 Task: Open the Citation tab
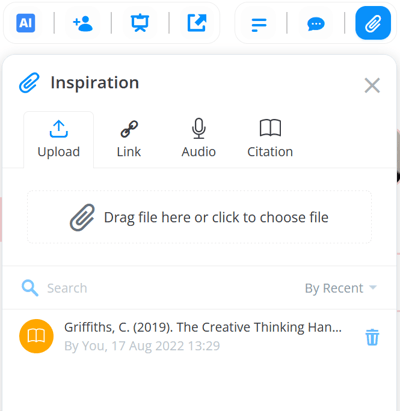tap(270, 139)
